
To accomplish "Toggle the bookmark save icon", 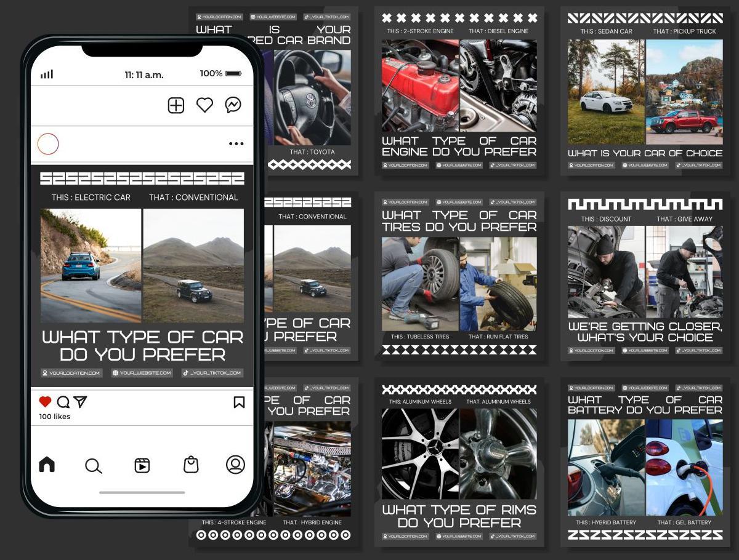I will 239,402.
